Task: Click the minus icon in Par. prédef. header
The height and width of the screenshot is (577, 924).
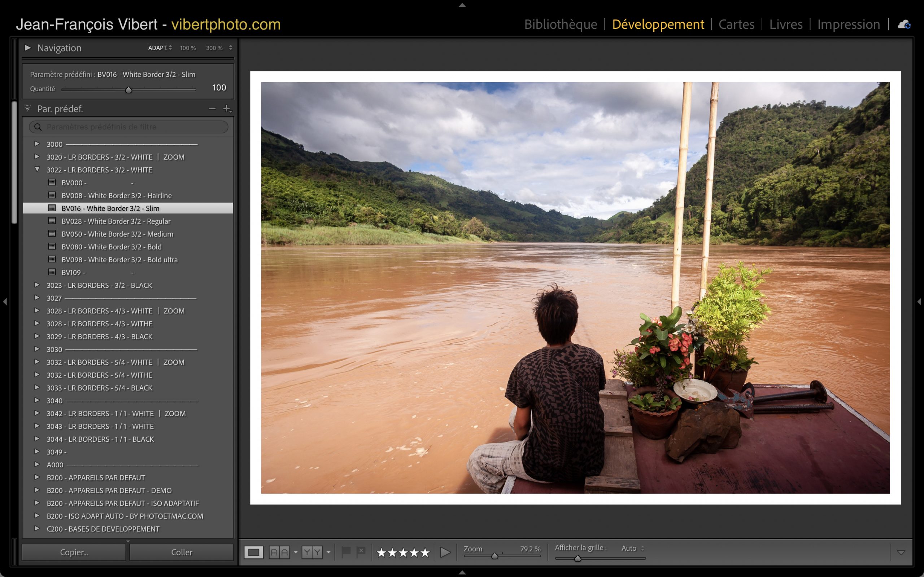Action: 212,109
